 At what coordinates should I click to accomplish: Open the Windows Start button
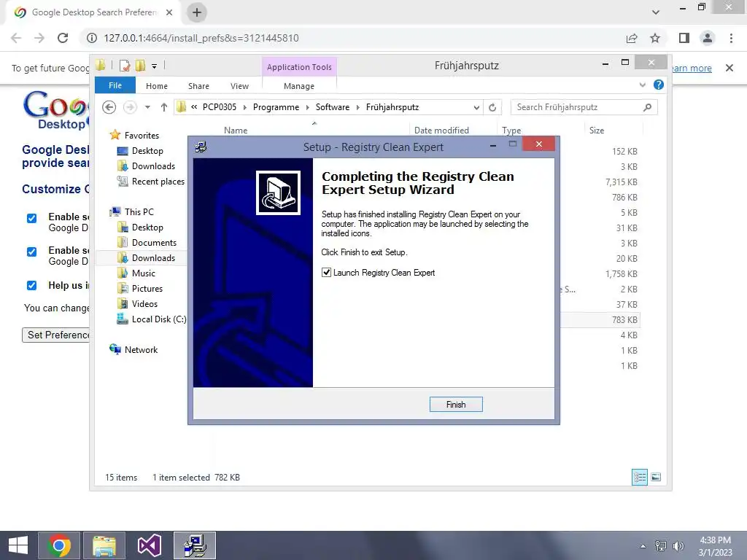point(18,545)
